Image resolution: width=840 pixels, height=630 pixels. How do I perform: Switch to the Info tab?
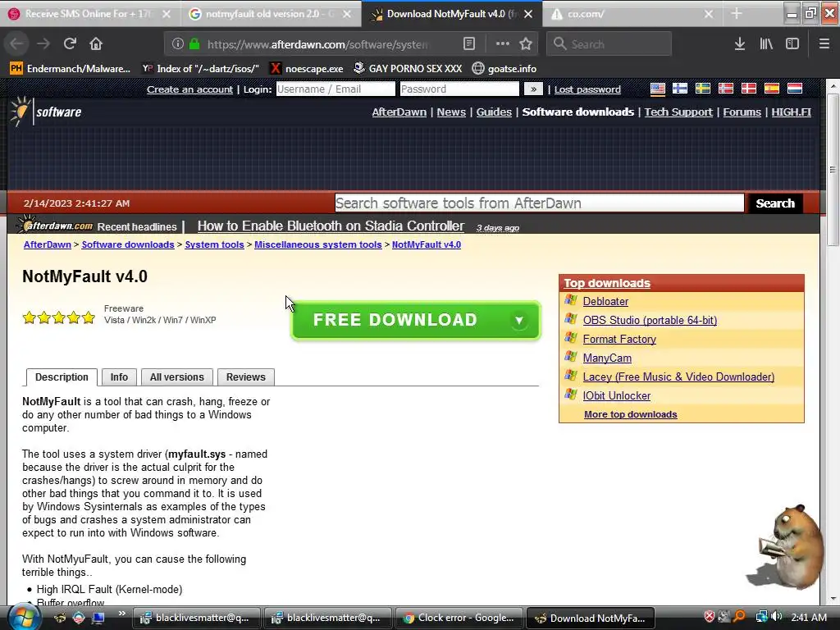click(119, 377)
